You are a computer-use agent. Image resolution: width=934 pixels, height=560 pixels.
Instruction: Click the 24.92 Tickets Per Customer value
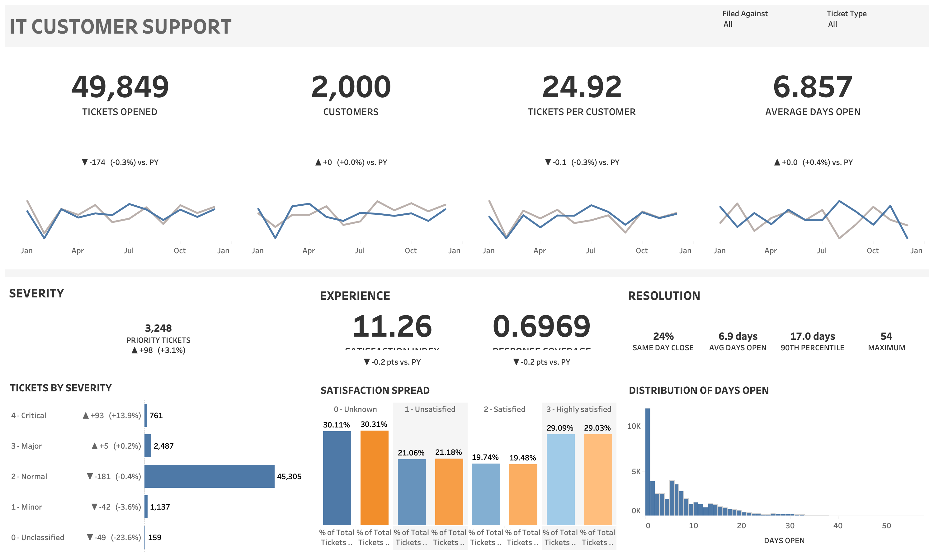click(582, 87)
